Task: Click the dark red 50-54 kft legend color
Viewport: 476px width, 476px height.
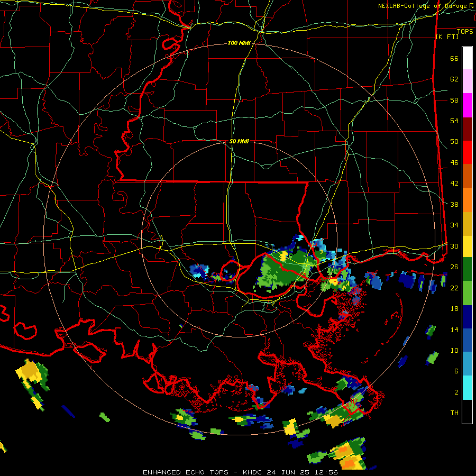Action: 467,129
